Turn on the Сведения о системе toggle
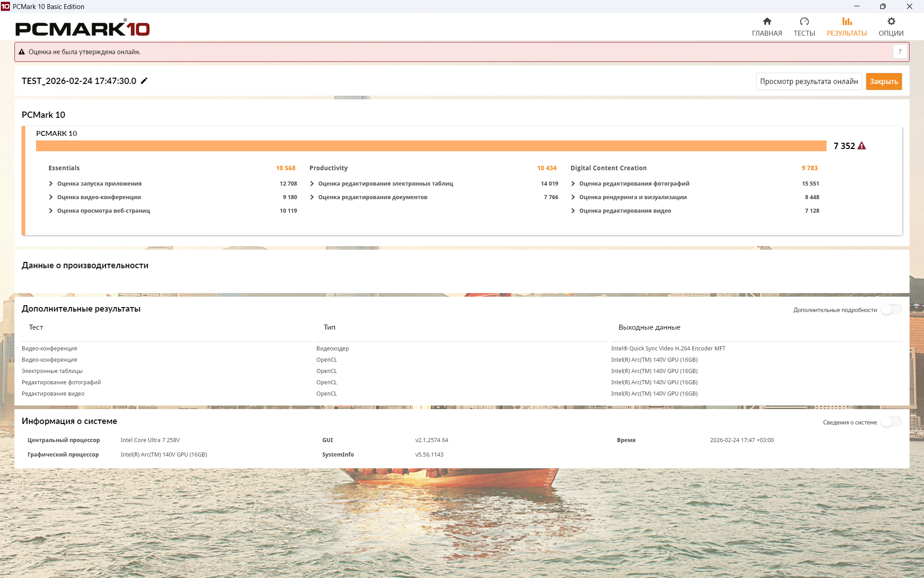The image size is (924, 578). tap(891, 422)
